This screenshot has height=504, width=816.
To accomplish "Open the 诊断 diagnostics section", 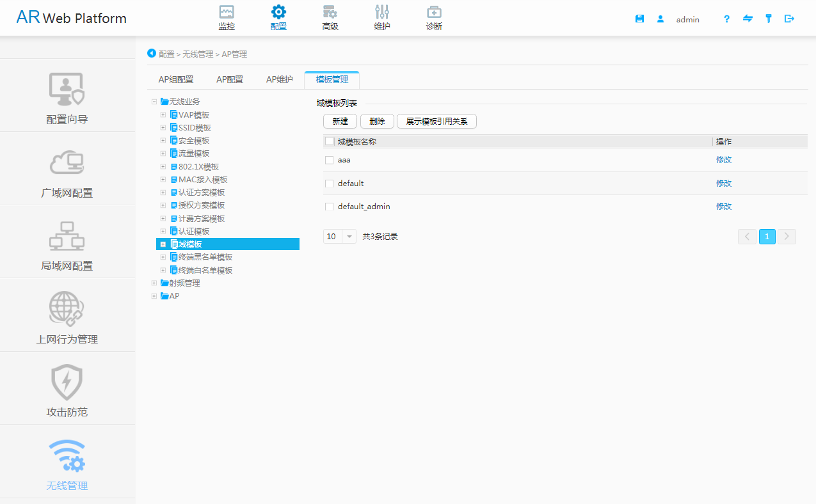I will tap(434, 17).
